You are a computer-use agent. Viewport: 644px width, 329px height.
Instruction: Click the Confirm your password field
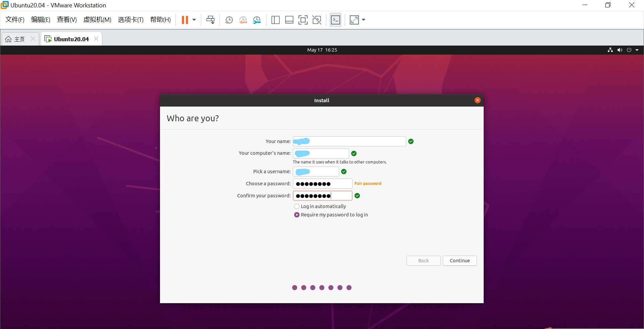tap(322, 196)
